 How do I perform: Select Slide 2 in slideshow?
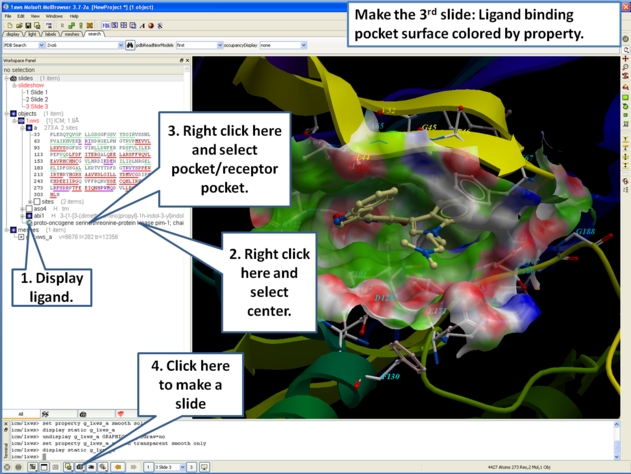click(37, 99)
